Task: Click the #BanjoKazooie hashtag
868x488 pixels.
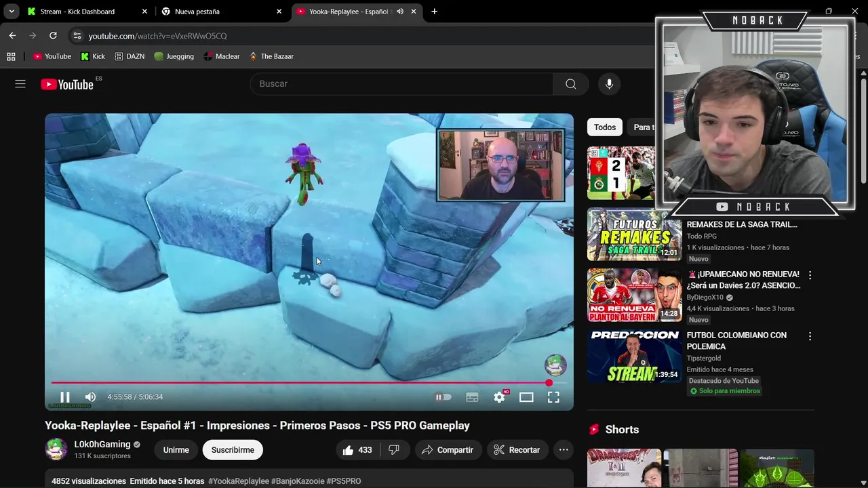Action: [298, 481]
